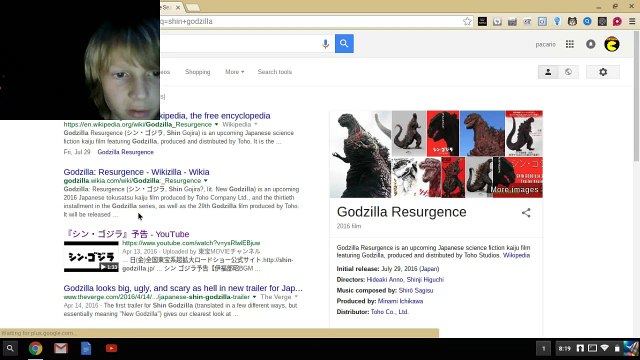The height and width of the screenshot is (360, 640).
Task: Click the Wi-Fi icon in system tray
Action: [x=605, y=348]
